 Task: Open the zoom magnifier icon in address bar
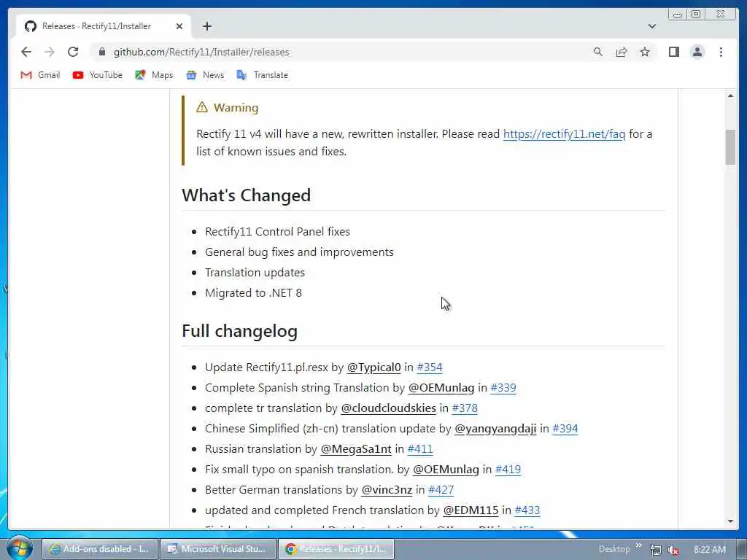tap(598, 52)
